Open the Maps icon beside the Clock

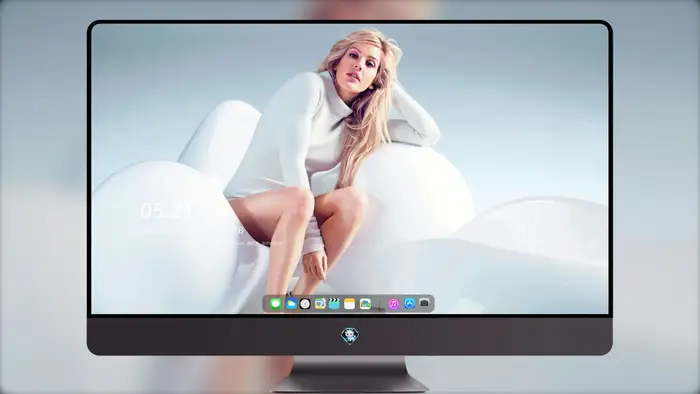[x=320, y=304]
